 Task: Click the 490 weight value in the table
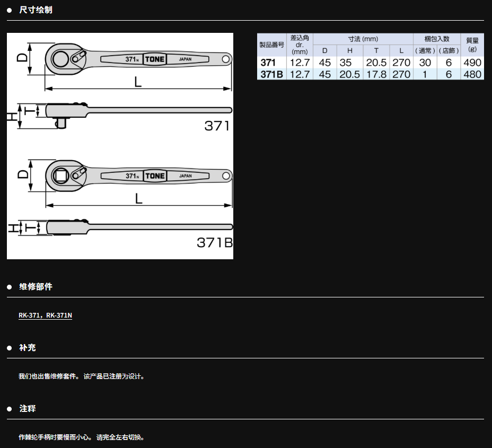tap(472, 63)
